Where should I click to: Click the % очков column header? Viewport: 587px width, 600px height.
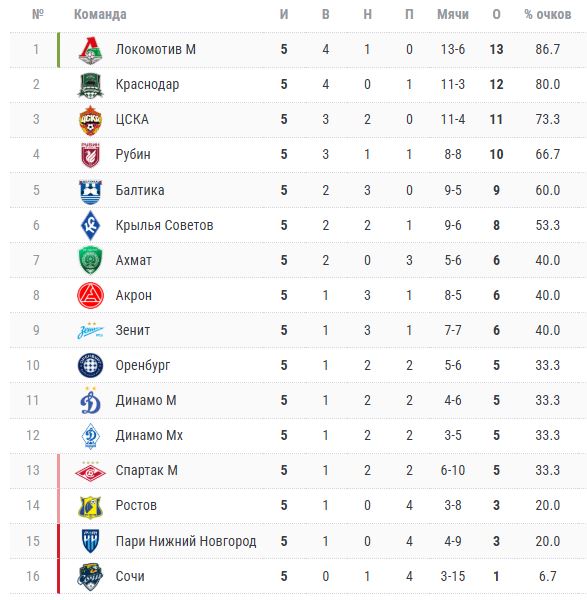[548, 15]
